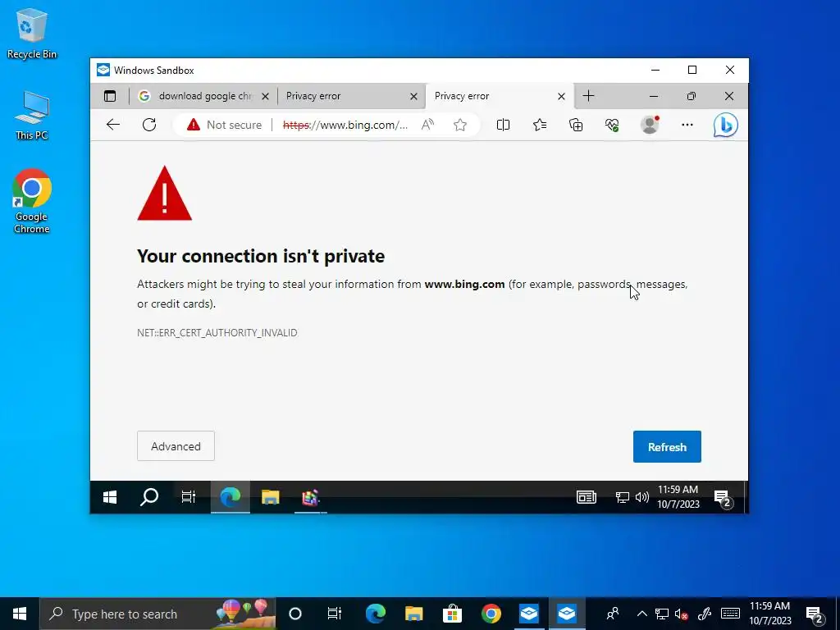Open the Bing chat sidebar icon
This screenshot has height=630, width=840.
tap(726, 125)
